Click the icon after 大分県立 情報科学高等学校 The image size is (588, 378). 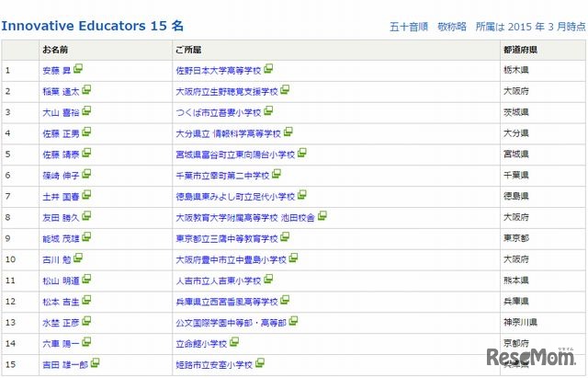point(288,132)
